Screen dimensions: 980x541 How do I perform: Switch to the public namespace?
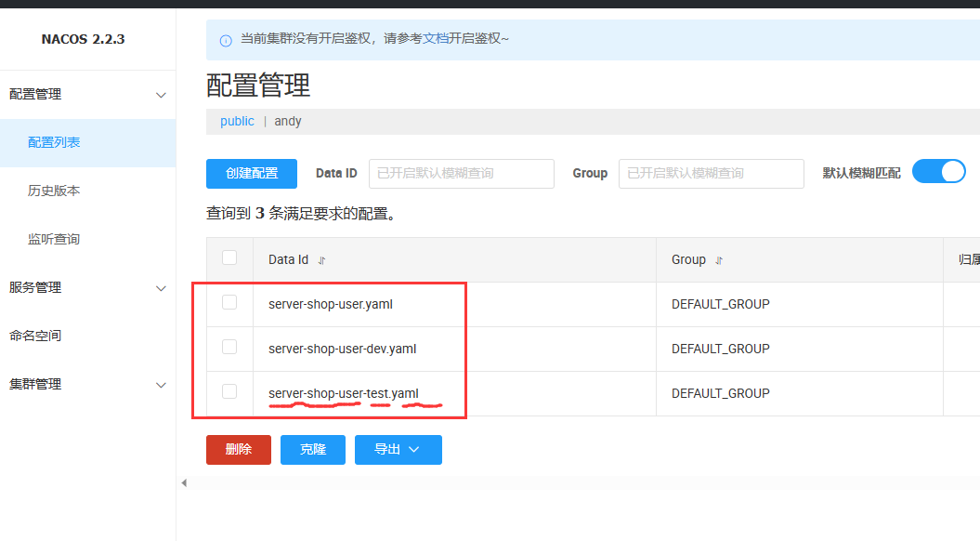tap(237, 122)
